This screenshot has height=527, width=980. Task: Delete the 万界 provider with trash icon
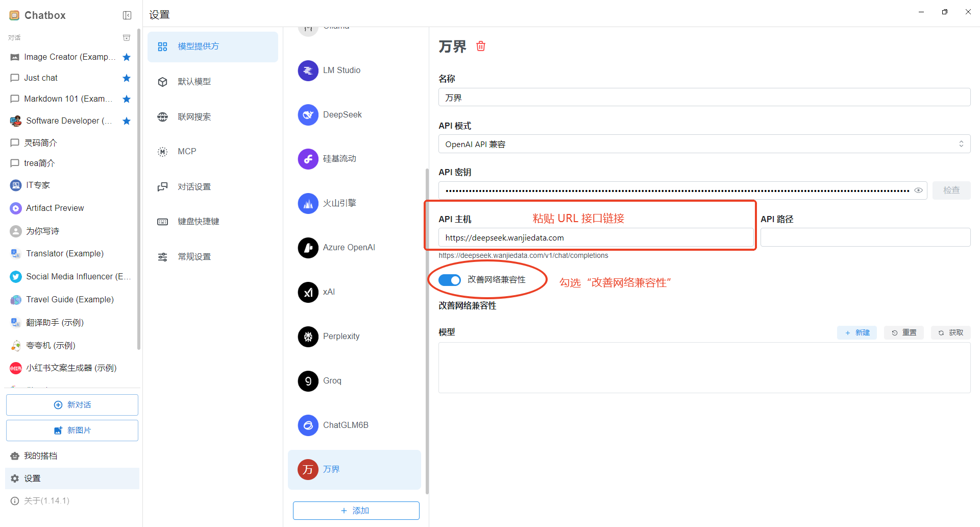click(x=481, y=46)
